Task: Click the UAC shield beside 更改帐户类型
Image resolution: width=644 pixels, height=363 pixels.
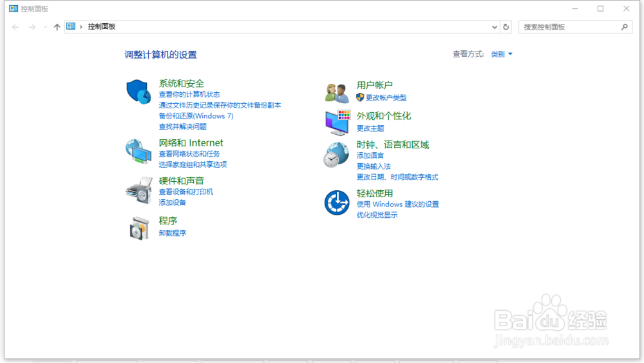Action: (x=360, y=97)
